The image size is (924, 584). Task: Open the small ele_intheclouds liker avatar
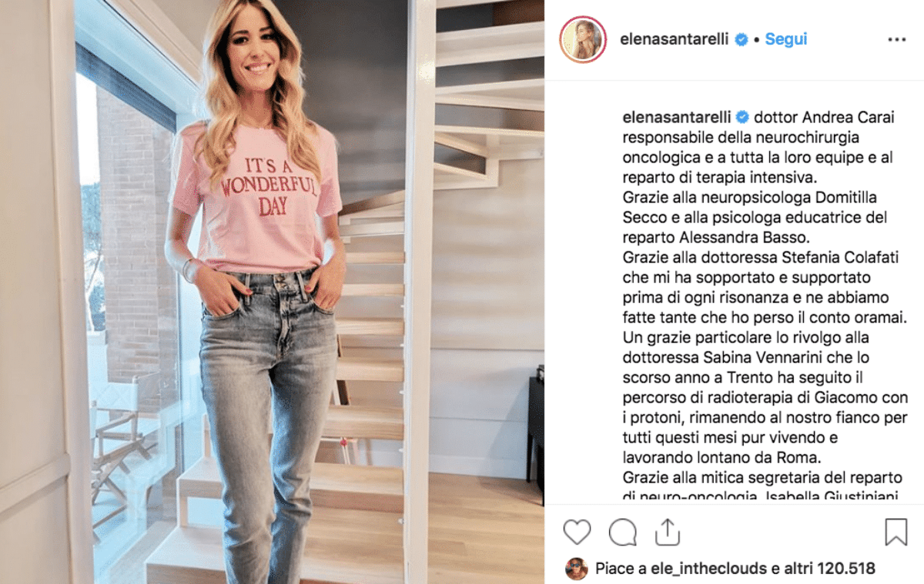[x=576, y=569]
